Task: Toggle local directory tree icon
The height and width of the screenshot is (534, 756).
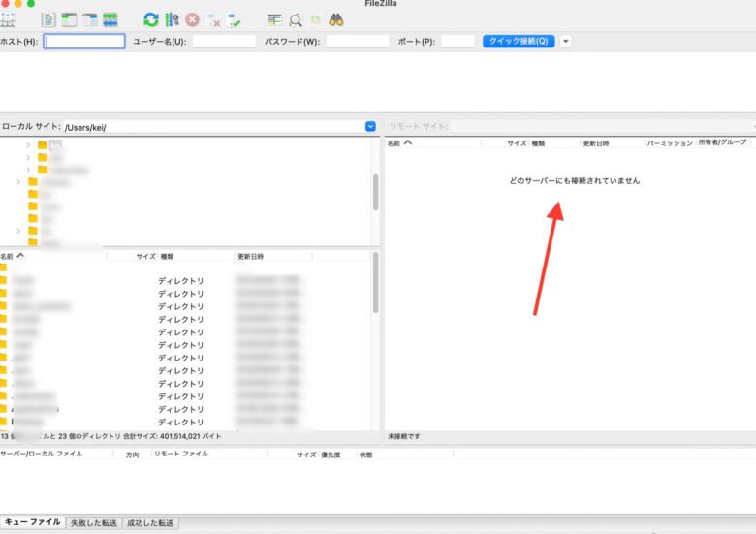Action: (x=69, y=19)
